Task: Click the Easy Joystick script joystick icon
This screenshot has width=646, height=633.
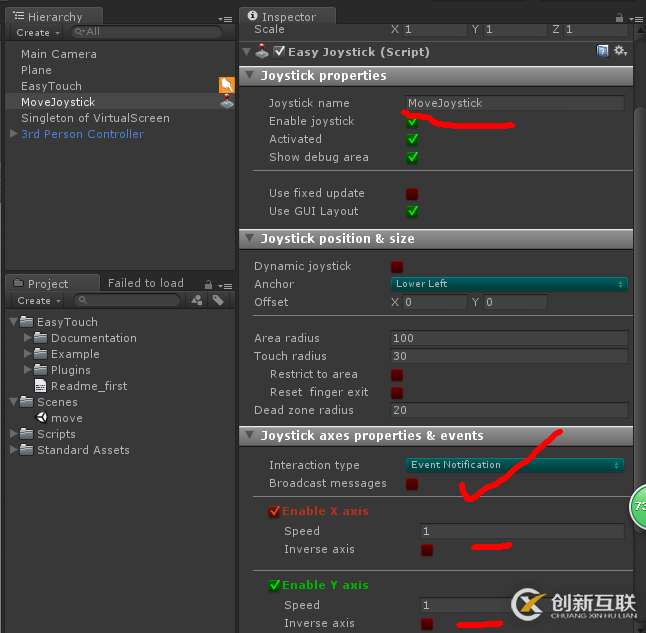Action: pyautogui.click(x=262, y=52)
